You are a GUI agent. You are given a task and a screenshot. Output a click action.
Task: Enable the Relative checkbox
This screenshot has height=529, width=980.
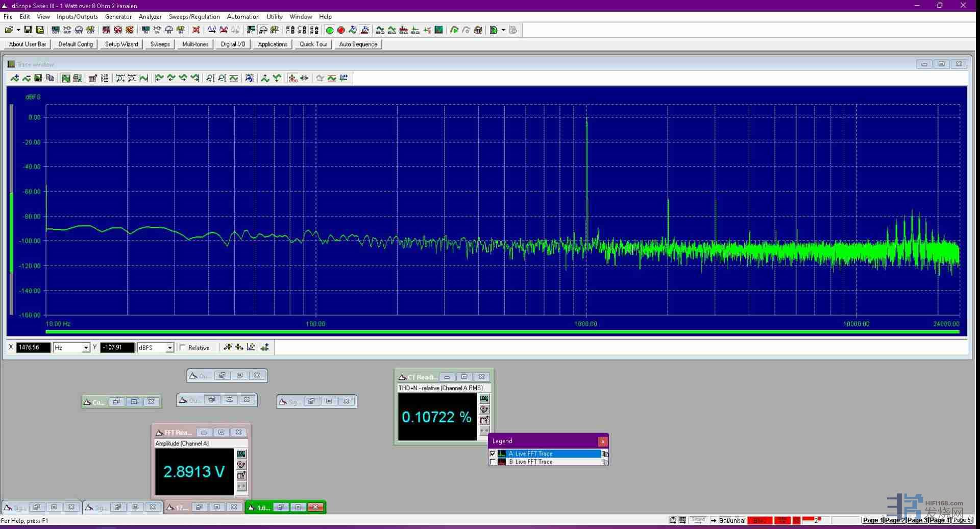(x=183, y=348)
